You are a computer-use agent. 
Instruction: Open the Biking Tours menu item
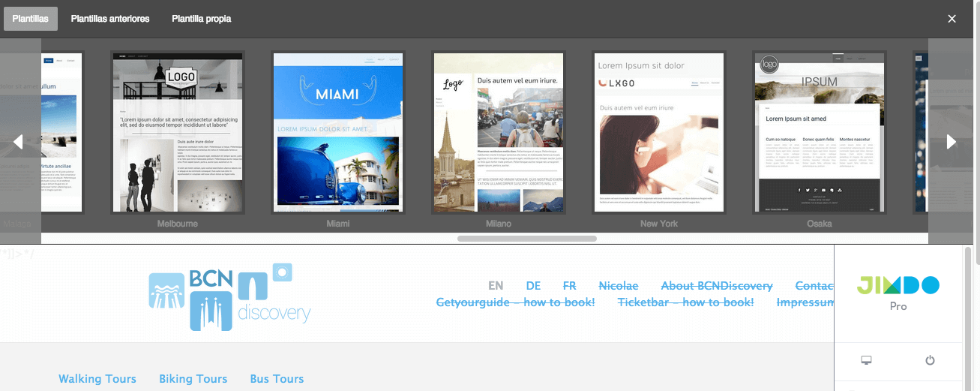pos(193,379)
